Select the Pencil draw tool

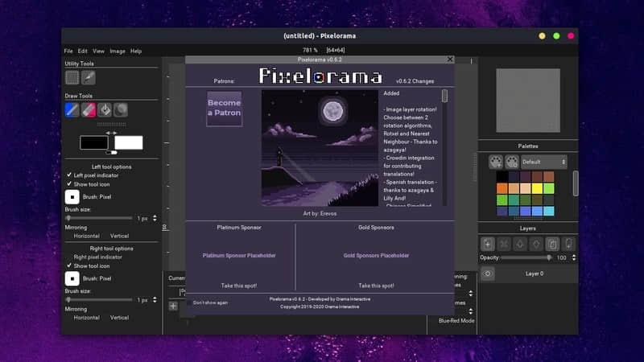click(x=72, y=109)
